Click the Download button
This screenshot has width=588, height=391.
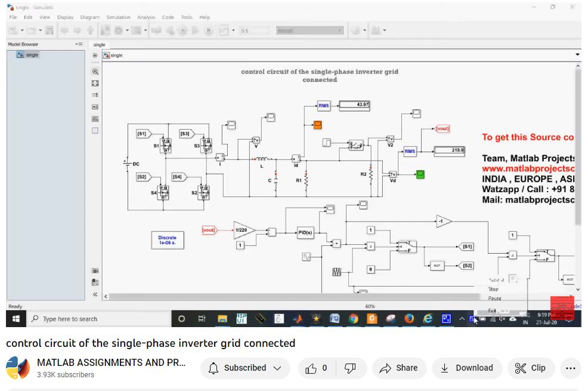tap(467, 368)
